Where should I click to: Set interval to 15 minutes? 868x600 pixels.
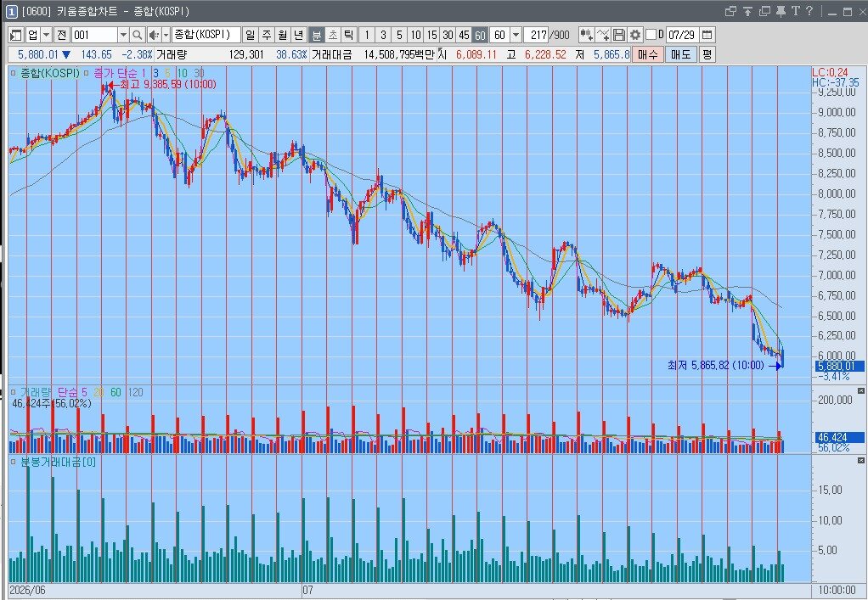click(x=431, y=35)
